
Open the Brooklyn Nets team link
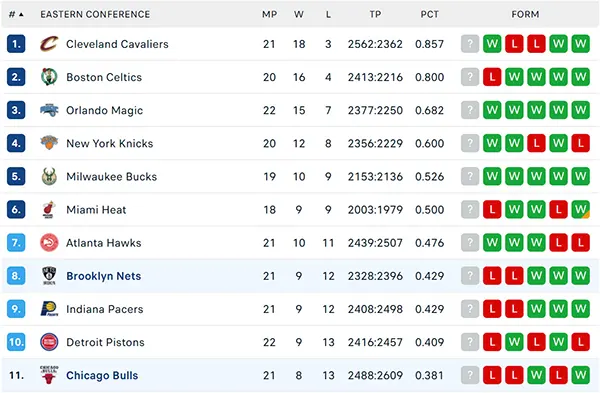[104, 276]
